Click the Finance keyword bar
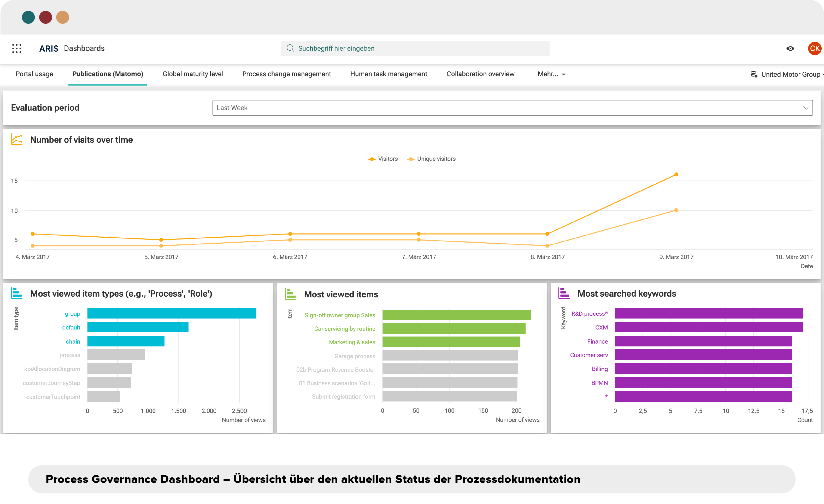Screen dimensions: 824x504 click(703, 341)
